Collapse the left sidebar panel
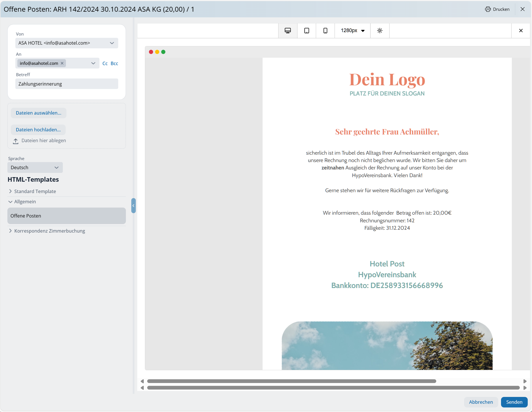 tap(133, 206)
